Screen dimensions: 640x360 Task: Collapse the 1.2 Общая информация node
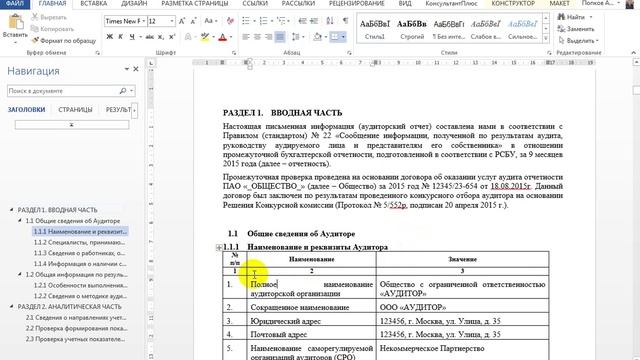tap(20, 274)
